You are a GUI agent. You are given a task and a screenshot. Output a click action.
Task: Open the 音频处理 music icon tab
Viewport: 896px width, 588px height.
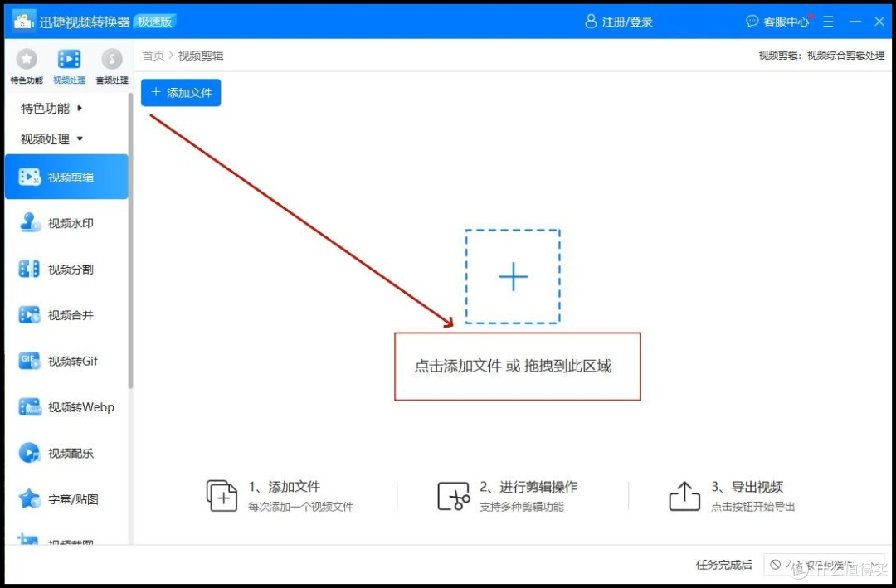(x=112, y=66)
